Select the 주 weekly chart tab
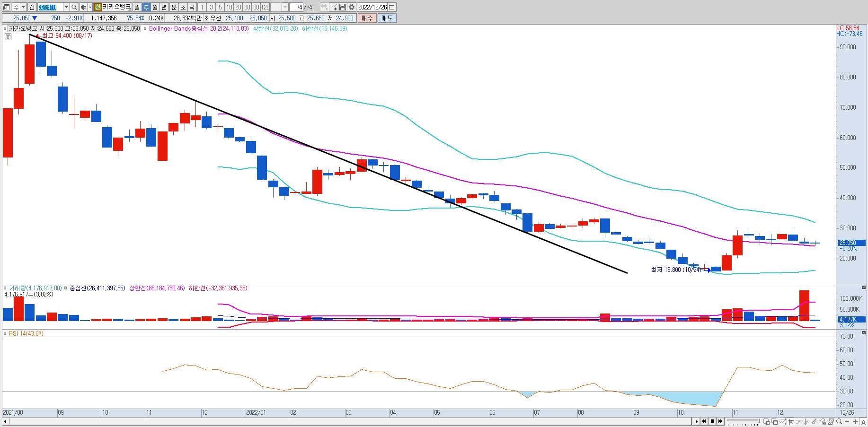The height and width of the screenshot is (427, 868). point(146,7)
